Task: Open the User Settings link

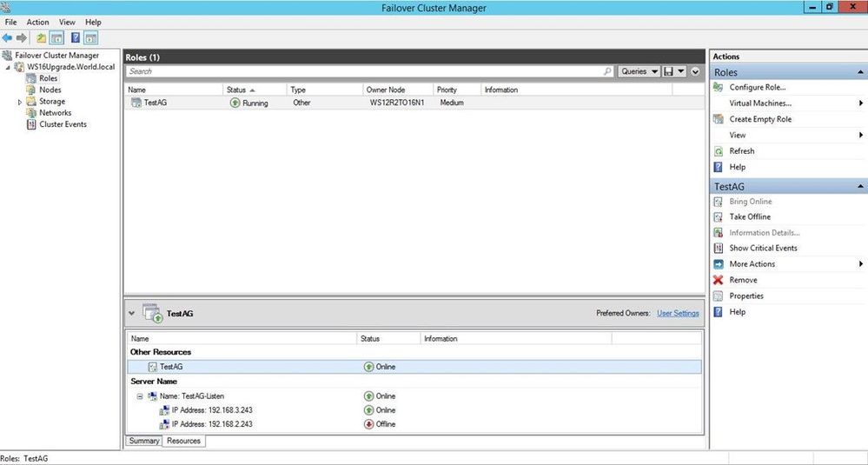Action: tap(678, 313)
